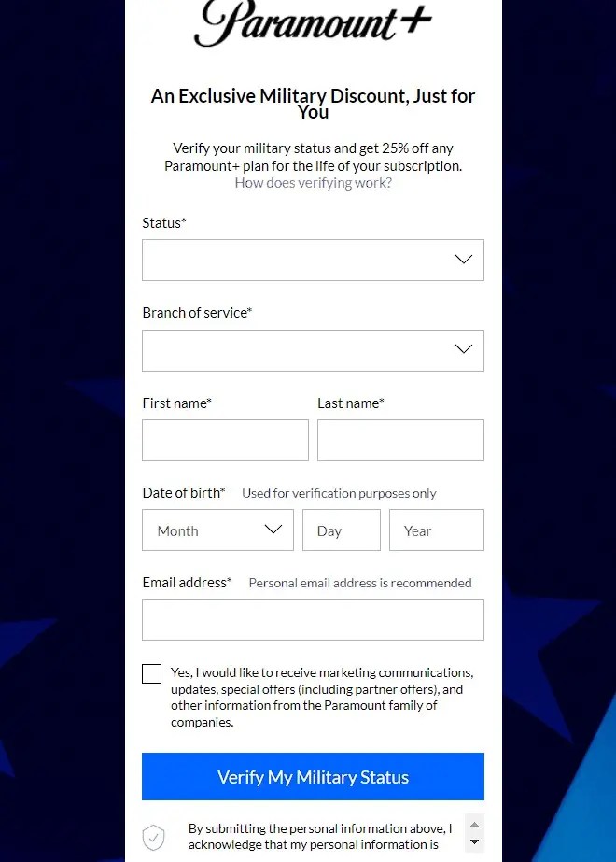Select the Last name input field
The width and height of the screenshot is (616, 862).
[400, 440]
